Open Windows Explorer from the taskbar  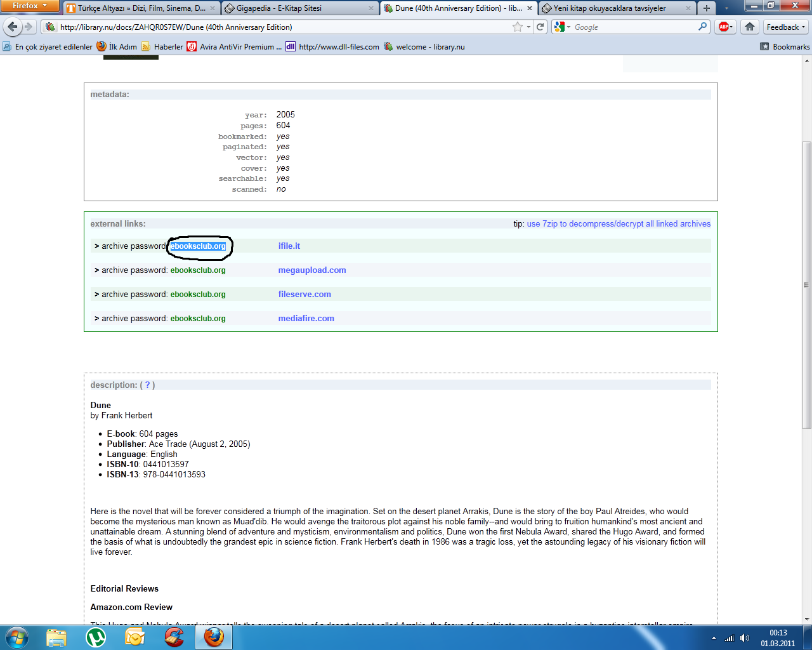[x=56, y=637]
